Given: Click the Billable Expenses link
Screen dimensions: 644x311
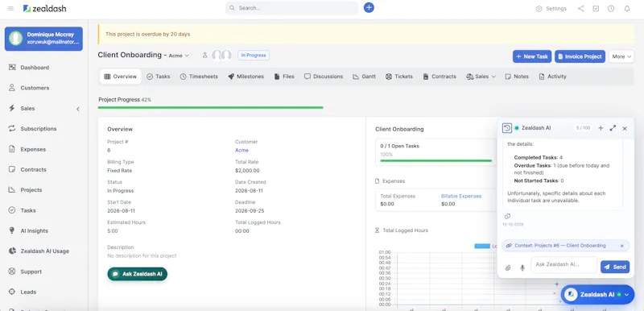Looking at the screenshot, I should point(460,197).
